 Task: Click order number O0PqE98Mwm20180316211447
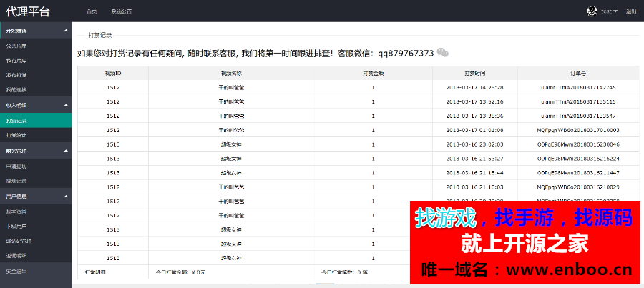(578, 173)
